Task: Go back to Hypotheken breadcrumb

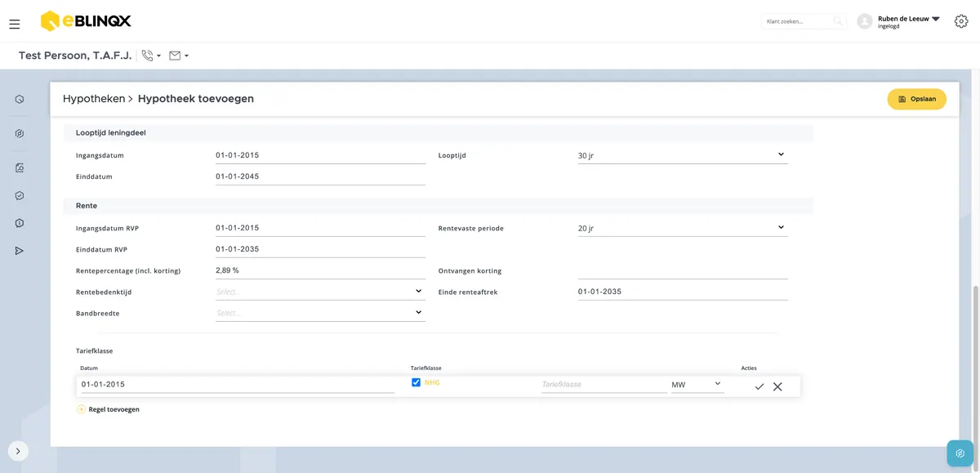Action: (94, 99)
